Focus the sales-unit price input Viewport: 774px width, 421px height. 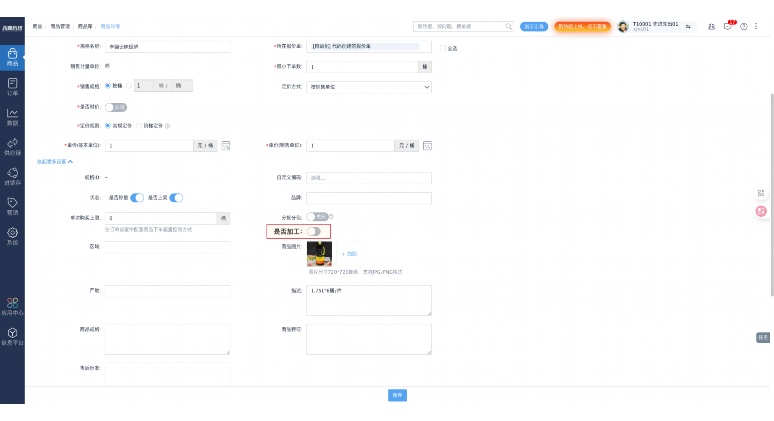(350, 146)
